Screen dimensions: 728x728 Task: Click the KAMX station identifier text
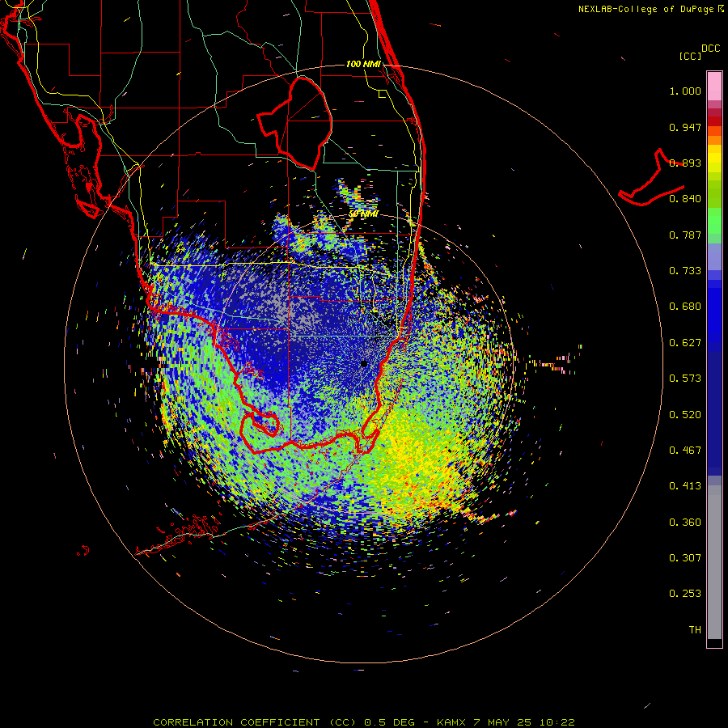(451, 722)
